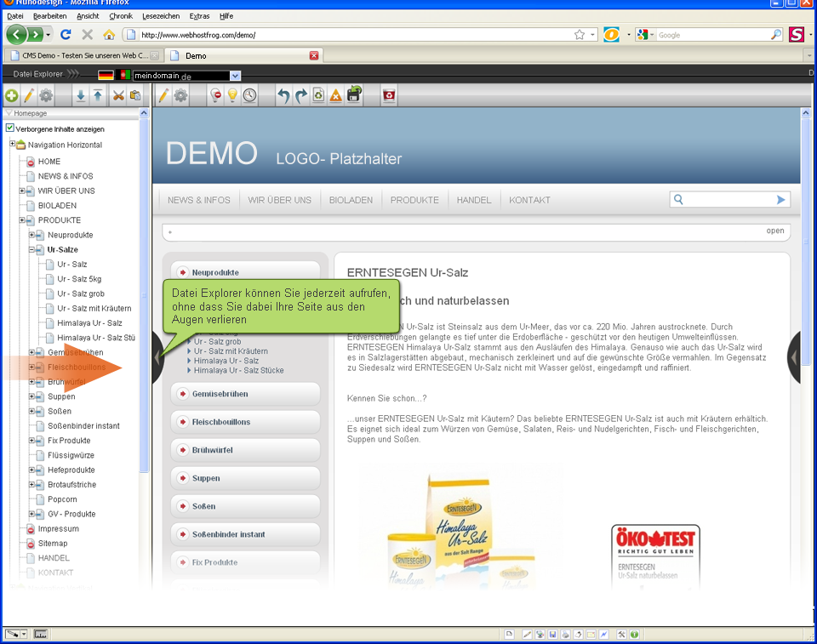817x644 pixels.
Task: Expand the Neuprodukte tree node
Action: point(31,235)
